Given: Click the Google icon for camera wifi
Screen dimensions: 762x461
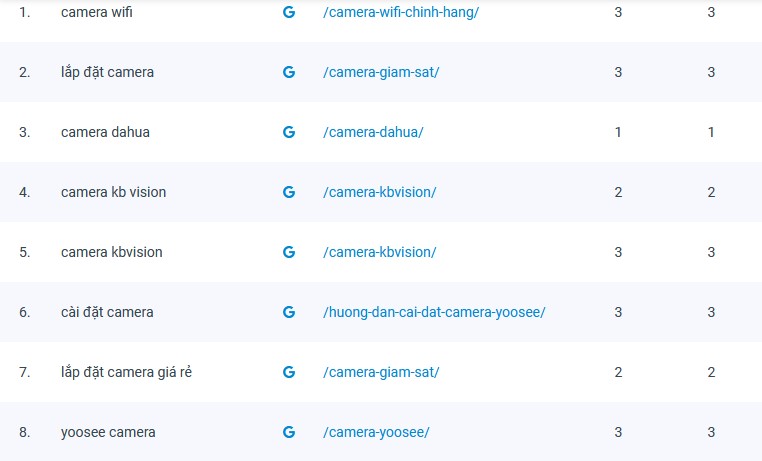Looking at the screenshot, I should click(289, 12).
